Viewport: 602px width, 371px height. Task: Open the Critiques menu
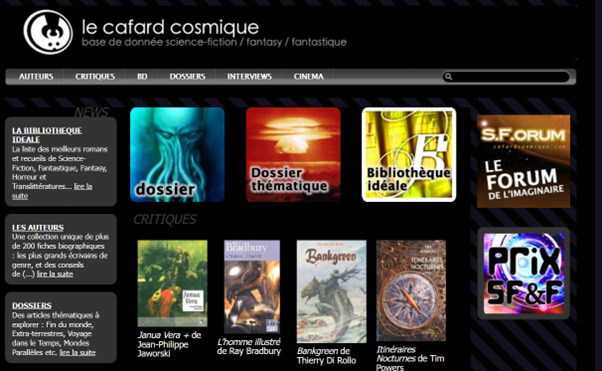(95, 76)
